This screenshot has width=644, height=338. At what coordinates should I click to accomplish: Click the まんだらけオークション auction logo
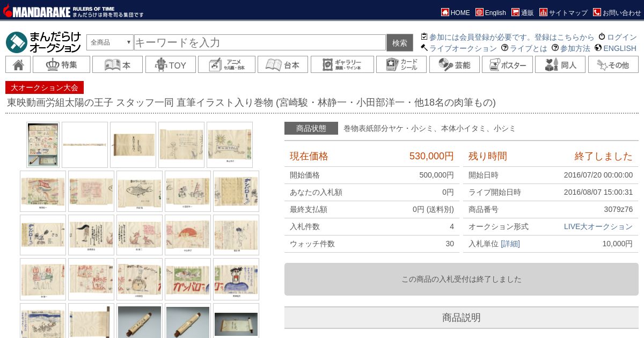click(43, 42)
